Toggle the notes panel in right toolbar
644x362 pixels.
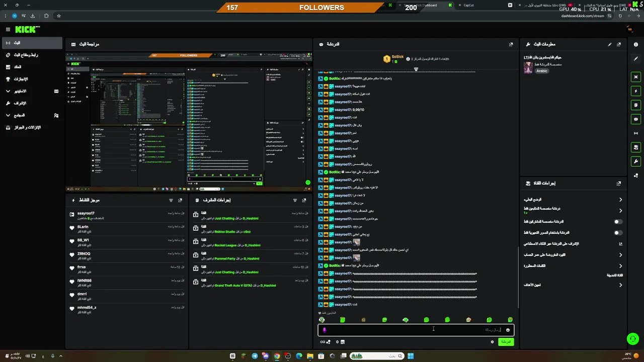click(x=636, y=105)
